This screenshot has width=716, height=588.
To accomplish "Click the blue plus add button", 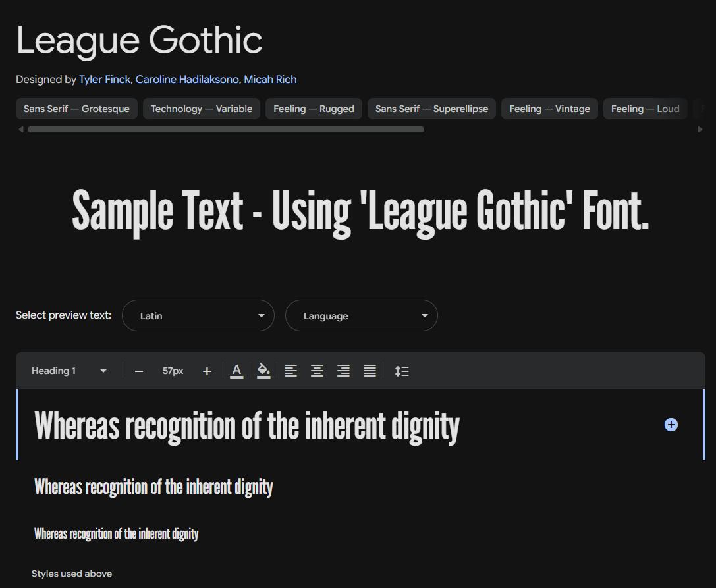I will click(671, 425).
